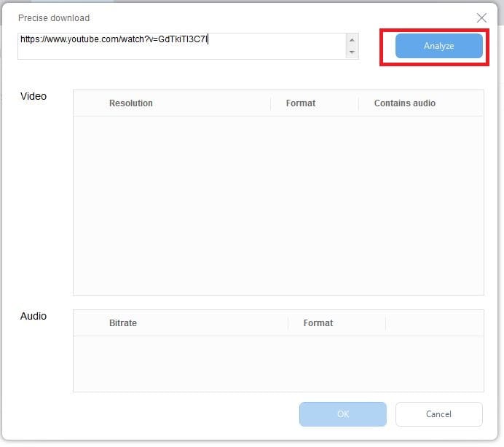
Task: Close the Precise download dialog
Action: tap(481, 18)
